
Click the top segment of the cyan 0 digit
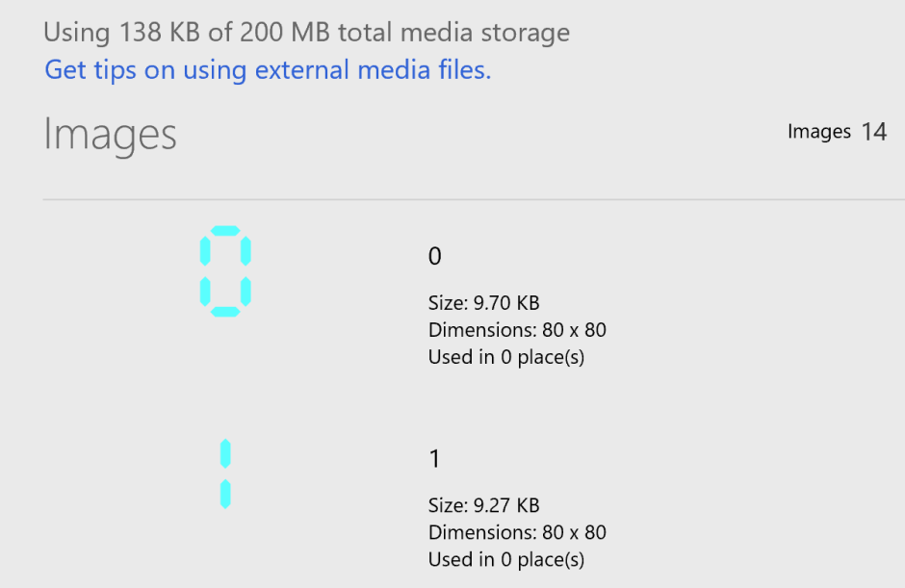click(225, 231)
